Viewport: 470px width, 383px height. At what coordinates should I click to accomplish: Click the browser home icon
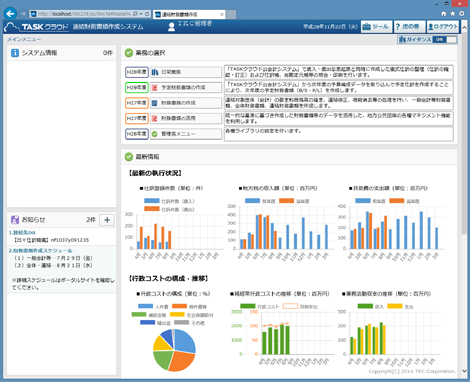443,14
